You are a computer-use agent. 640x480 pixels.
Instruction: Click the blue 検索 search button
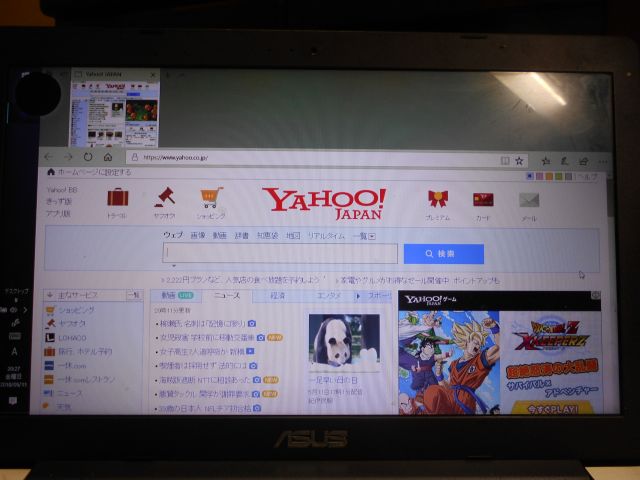pyautogui.click(x=443, y=254)
